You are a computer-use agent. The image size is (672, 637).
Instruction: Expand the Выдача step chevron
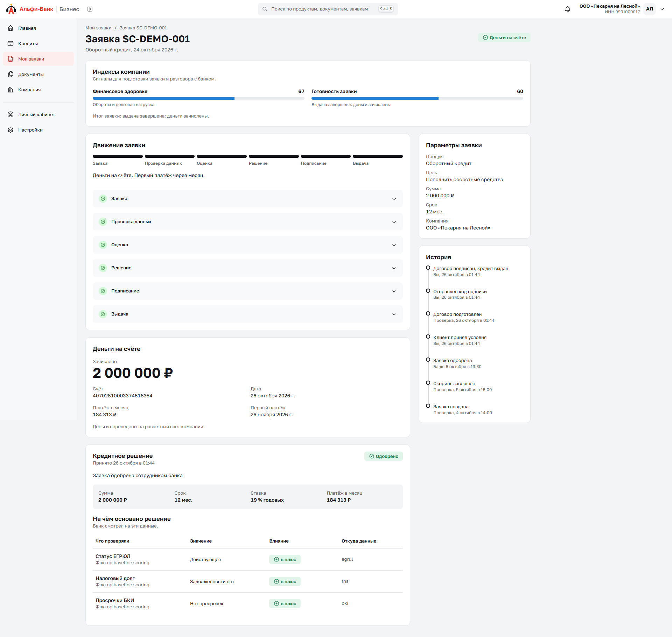click(x=394, y=314)
